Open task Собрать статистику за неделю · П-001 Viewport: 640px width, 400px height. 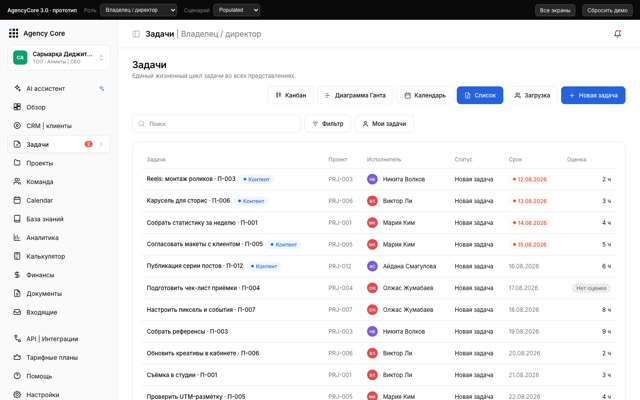pyautogui.click(x=202, y=222)
